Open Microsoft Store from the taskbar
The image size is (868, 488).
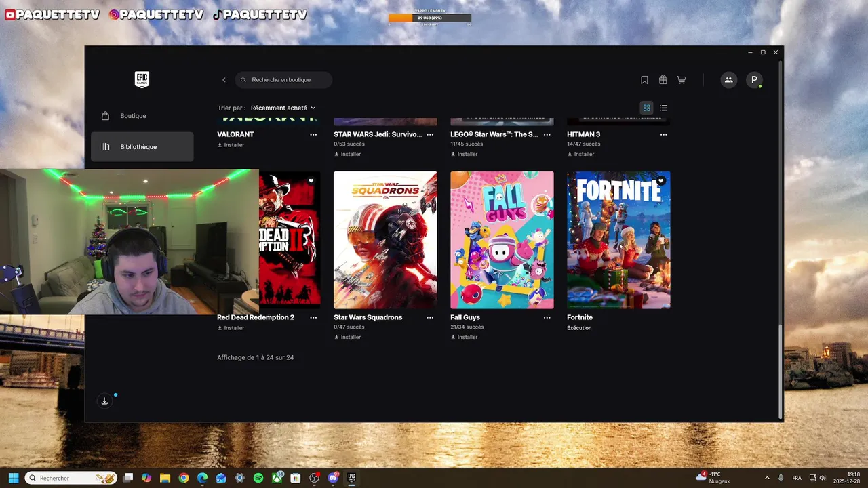pyautogui.click(x=296, y=478)
